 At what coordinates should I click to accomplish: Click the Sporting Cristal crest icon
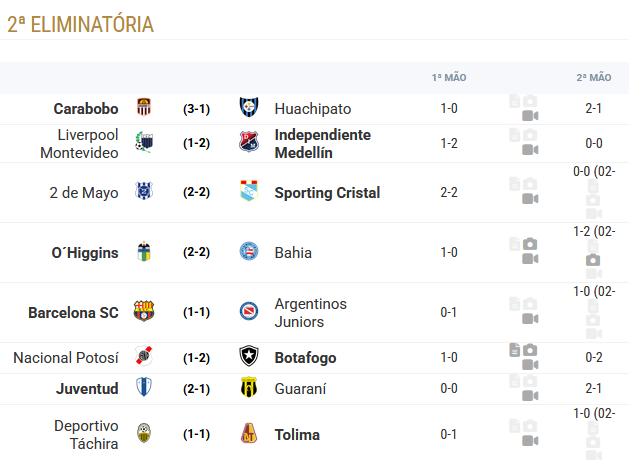pyautogui.click(x=249, y=192)
